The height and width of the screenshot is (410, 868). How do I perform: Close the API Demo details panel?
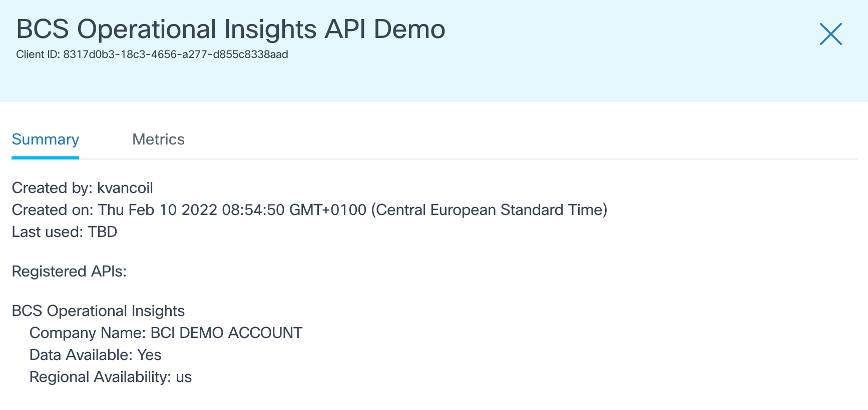pyautogui.click(x=830, y=34)
